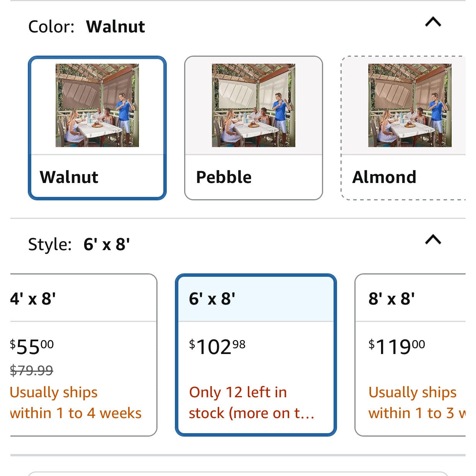The image size is (476, 476).
Task: Click the Almond color thumbnail image
Action: pyautogui.click(x=410, y=105)
